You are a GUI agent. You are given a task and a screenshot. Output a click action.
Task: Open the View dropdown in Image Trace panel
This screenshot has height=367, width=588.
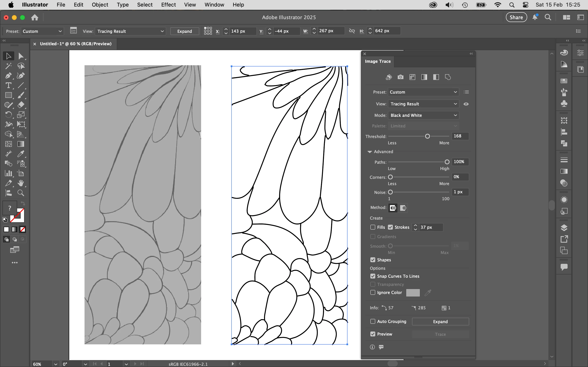(423, 104)
